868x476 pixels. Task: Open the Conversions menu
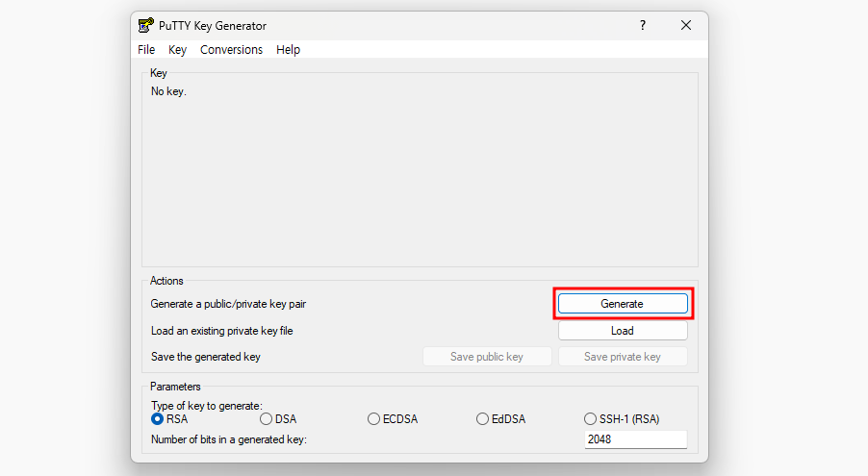(231, 50)
